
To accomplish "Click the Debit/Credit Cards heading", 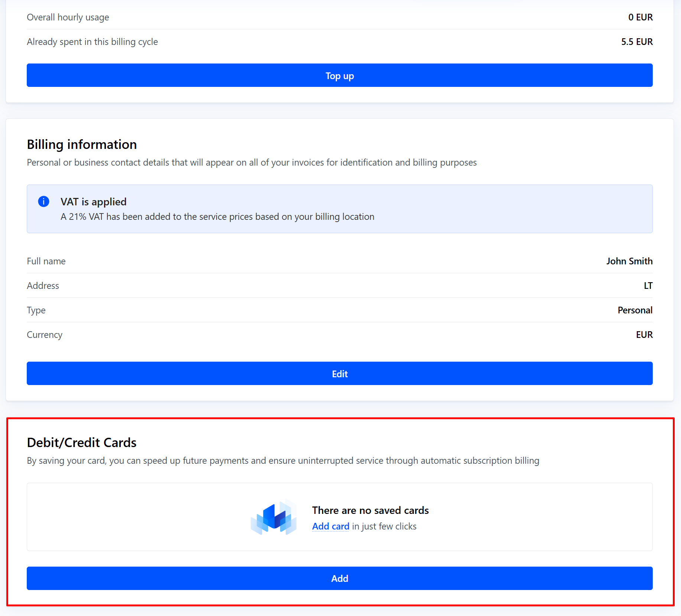I will pos(81,443).
